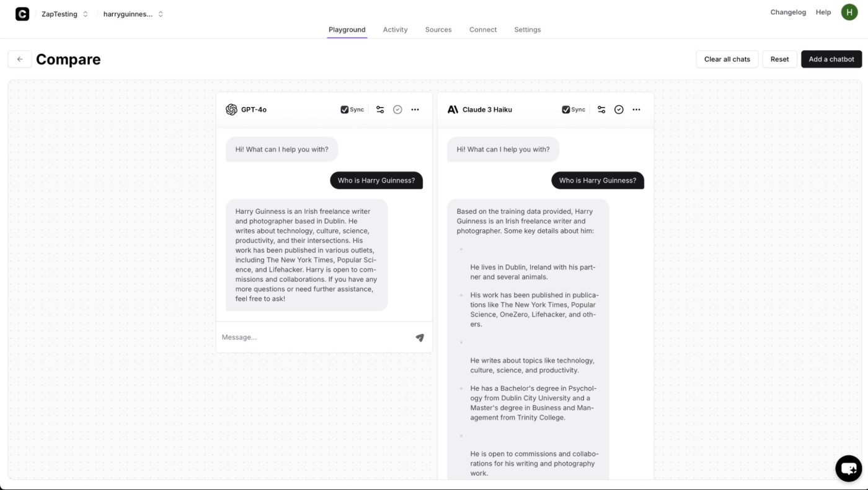
Task: Open the harryguinnes... chatbot switcher
Action: pos(133,14)
